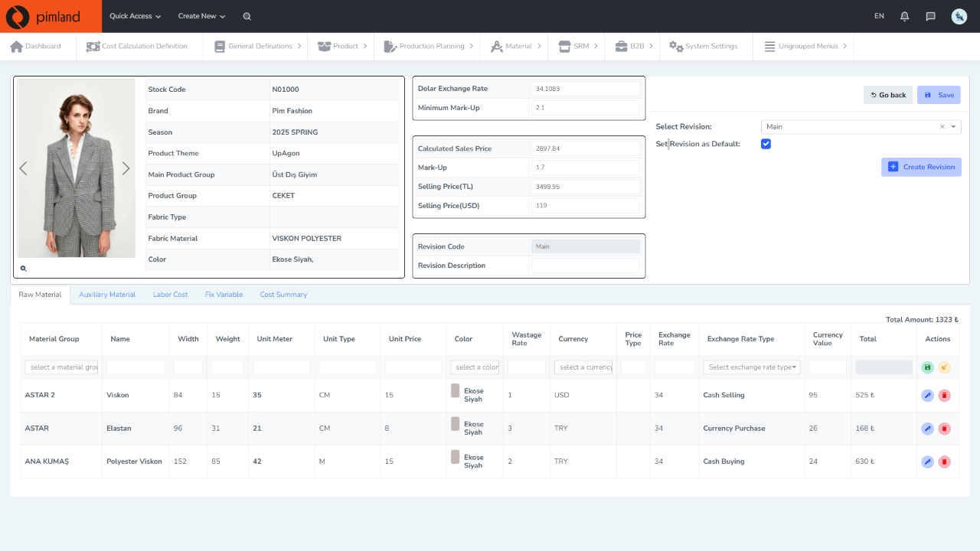Click the Create Revision button
This screenshot has height=551, width=980.
point(922,167)
